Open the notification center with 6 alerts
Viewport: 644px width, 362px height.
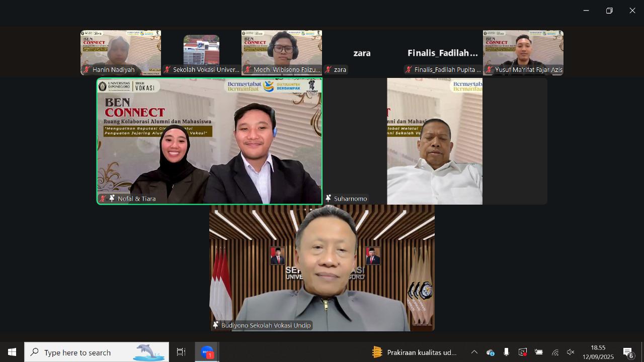628,352
